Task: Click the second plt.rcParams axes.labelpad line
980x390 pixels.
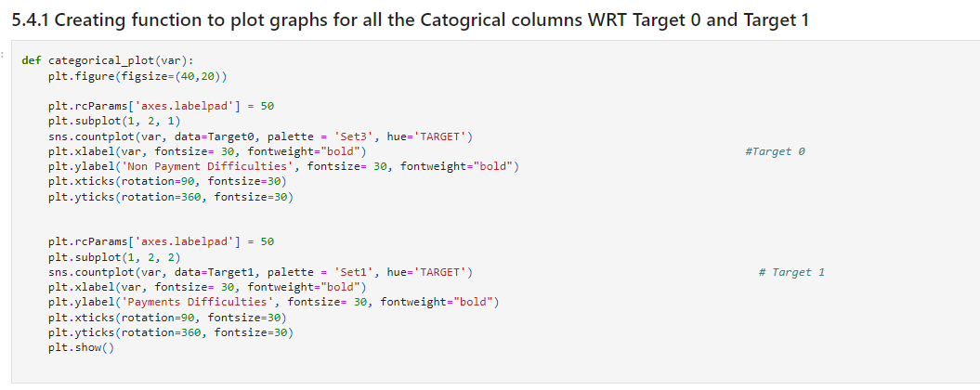Action: pos(161,241)
